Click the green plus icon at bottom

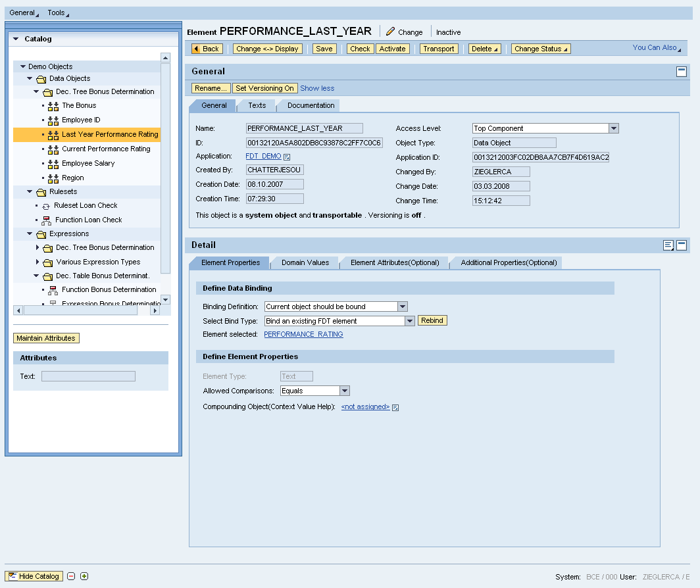[x=84, y=577]
